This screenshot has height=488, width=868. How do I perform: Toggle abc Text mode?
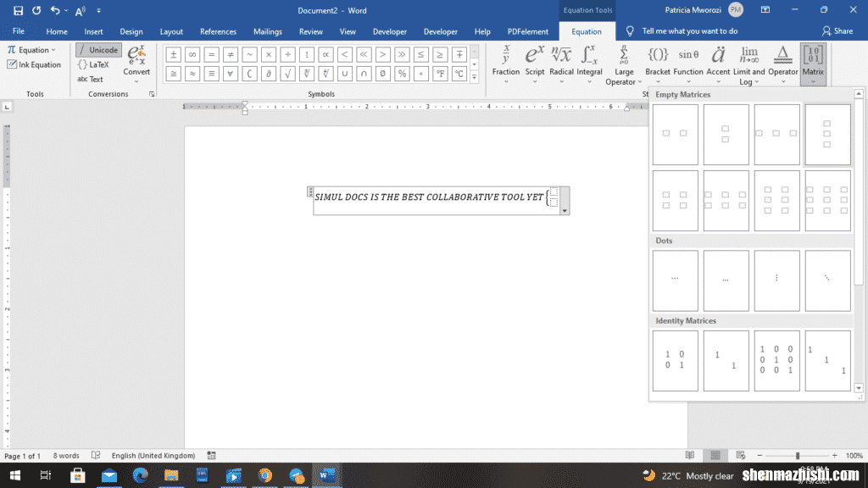[90, 79]
